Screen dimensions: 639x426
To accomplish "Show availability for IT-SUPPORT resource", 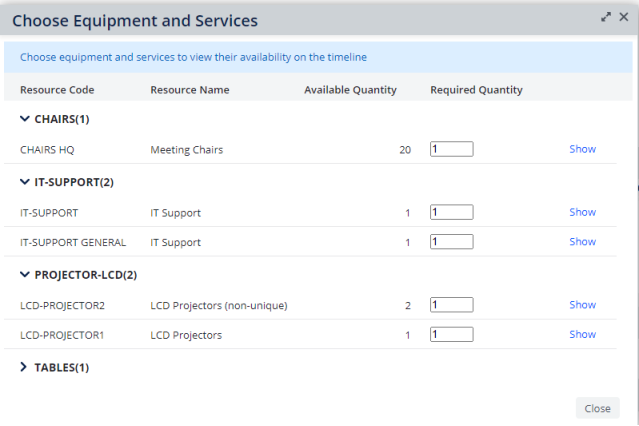I will [x=582, y=212].
